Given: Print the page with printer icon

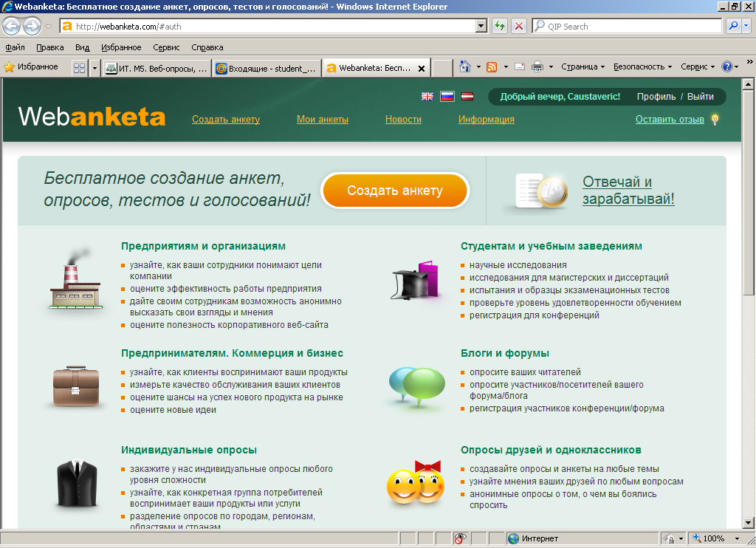Looking at the screenshot, I should point(537,67).
